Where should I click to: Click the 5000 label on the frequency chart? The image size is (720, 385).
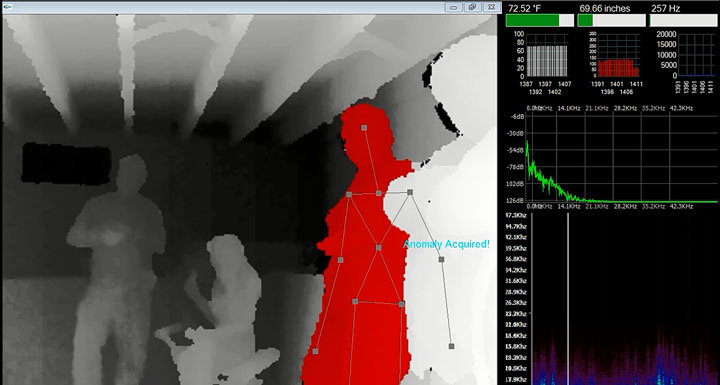[x=669, y=65]
